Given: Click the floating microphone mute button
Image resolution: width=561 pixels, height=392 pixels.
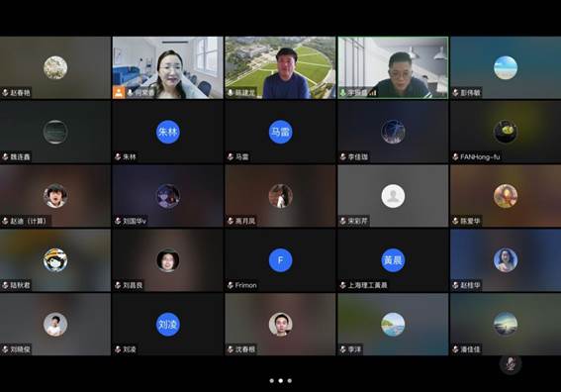Looking at the screenshot, I should coord(511,364).
